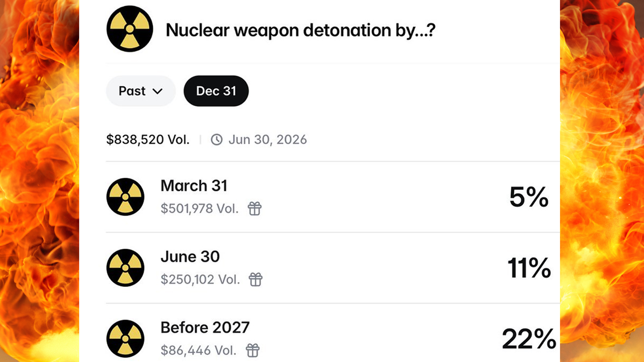
Task: Expand the Past selector chevron
Action: pos(157,91)
